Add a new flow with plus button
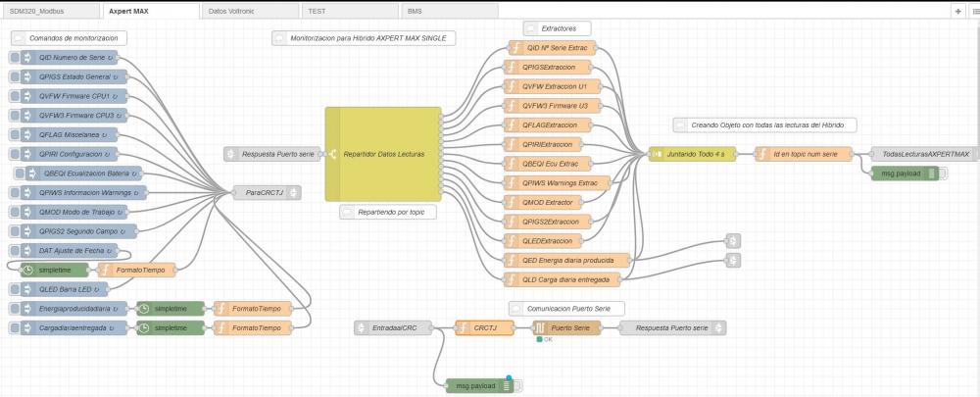The image size is (980, 397). [958, 11]
